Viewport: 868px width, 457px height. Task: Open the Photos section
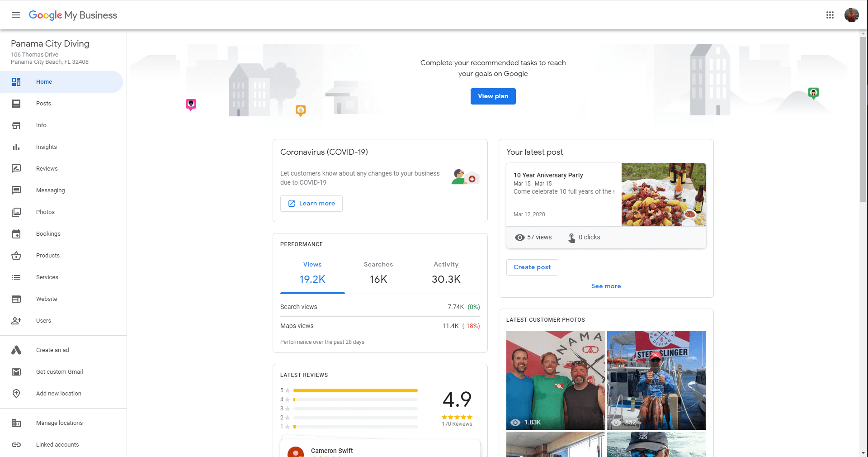point(45,212)
